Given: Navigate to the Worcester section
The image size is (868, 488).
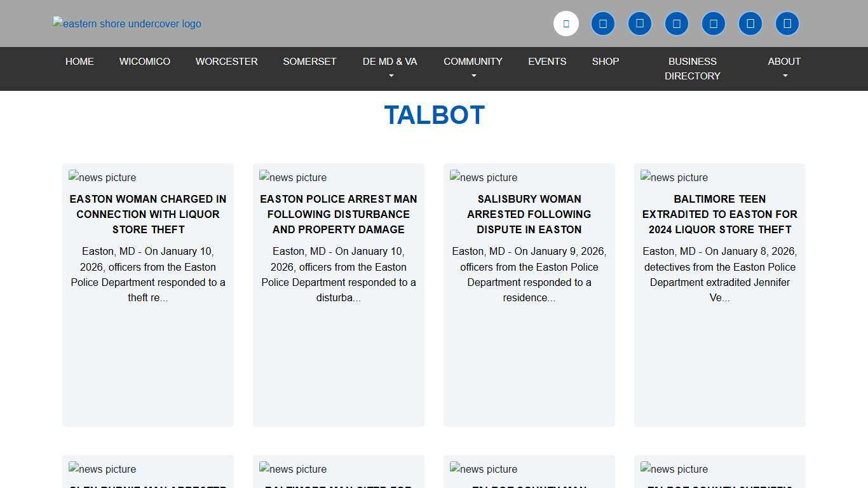Looking at the screenshot, I should click(x=226, y=62).
